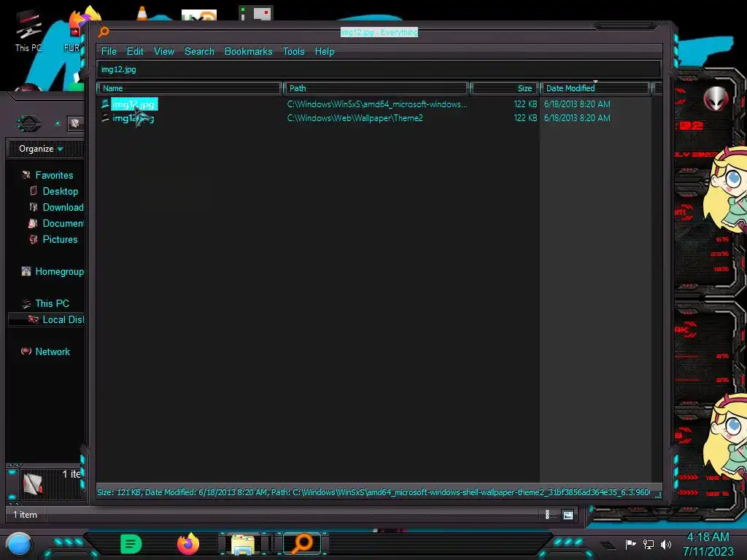Open File Explorer from the taskbar

point(242,544)
